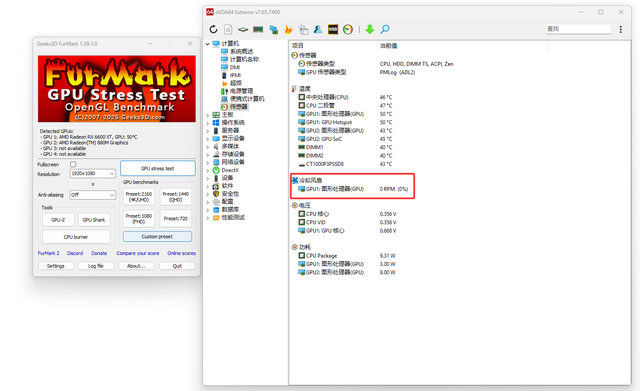Click the AIDA64 search input field
Screen dimensions: 640x391
click(578, 29)
